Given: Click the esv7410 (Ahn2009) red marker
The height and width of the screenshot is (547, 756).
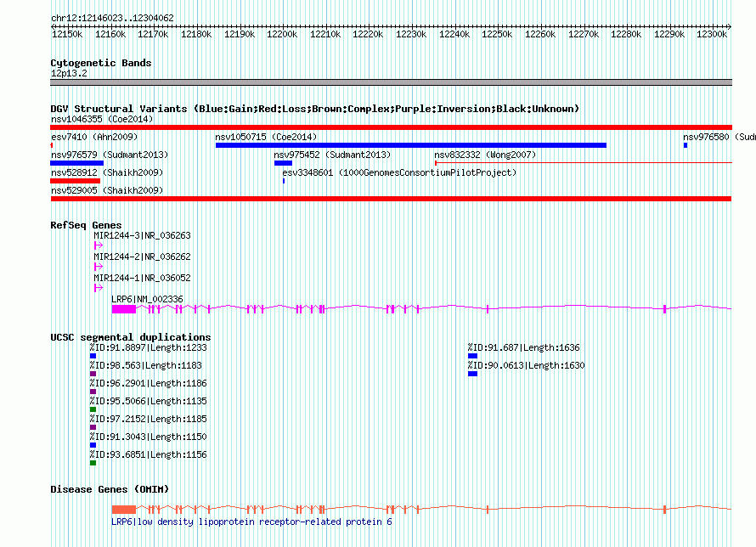Looking at the screenshot, I should coord(52,145).
